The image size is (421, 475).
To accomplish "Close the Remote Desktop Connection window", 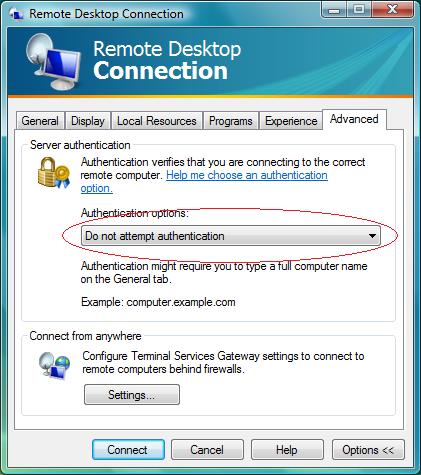I will click(392, 10).
